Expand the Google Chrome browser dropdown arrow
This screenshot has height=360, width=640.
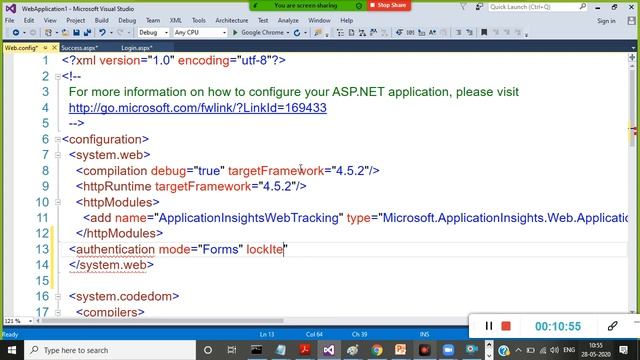(x=288, y=33)
